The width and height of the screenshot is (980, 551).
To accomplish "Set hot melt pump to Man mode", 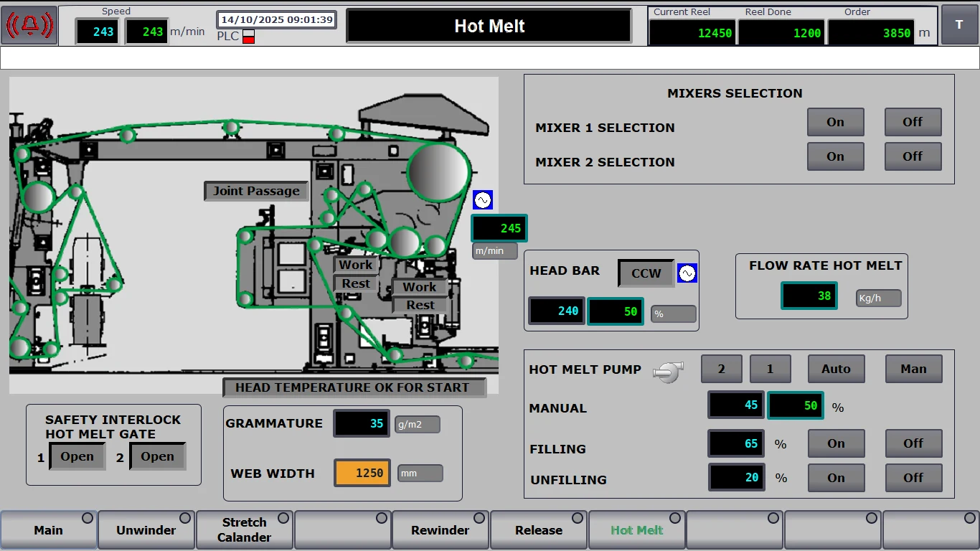I will coord(914,369).
